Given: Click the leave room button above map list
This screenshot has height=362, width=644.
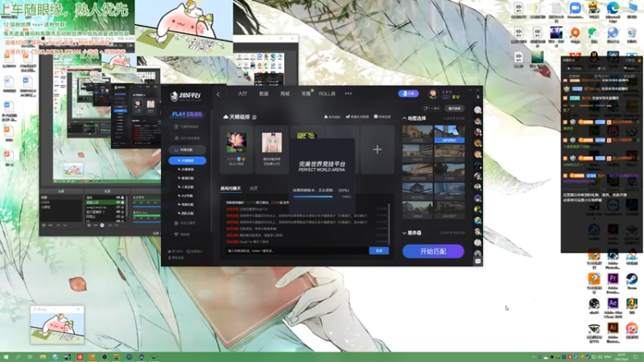Looking at the screenshot, I should click(x=455, y=109).
